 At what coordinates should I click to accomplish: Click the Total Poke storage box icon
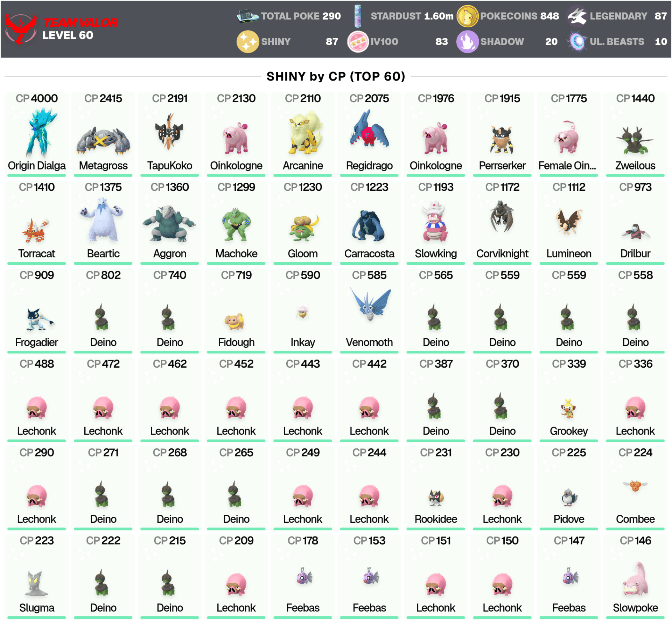pyautogui.click(x=248, y=16)
